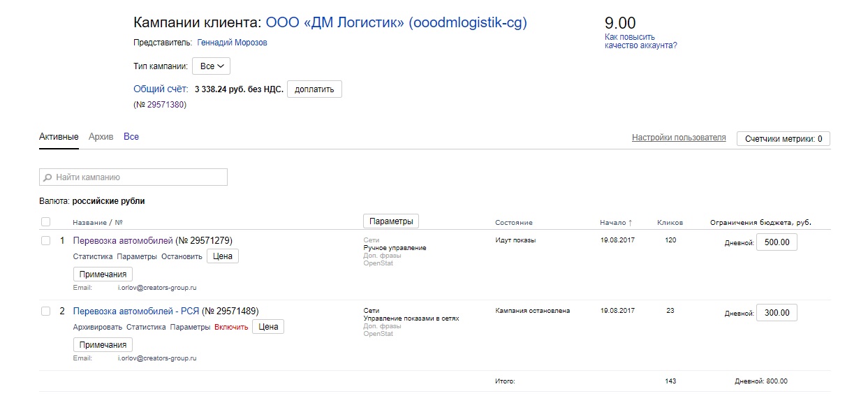Open account number 29571380 link
The image size is (868, 396).
click(165, 105)
